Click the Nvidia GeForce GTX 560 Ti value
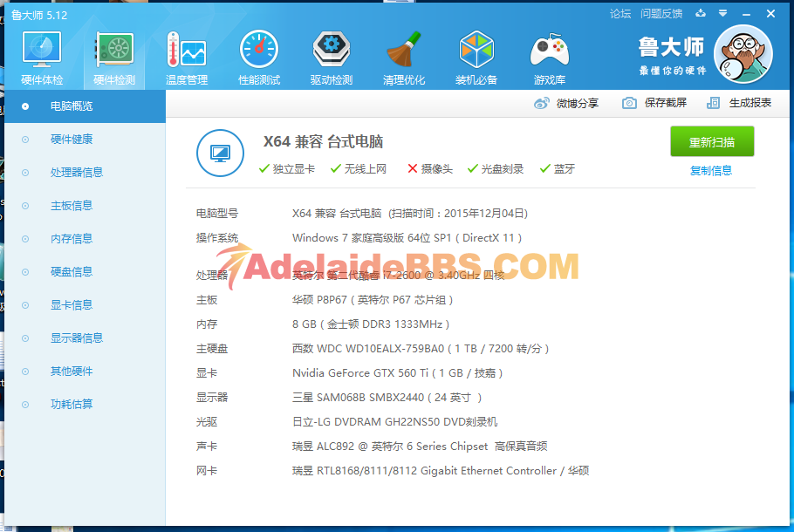Screen dimensions: 794x532 click(398, 373)
